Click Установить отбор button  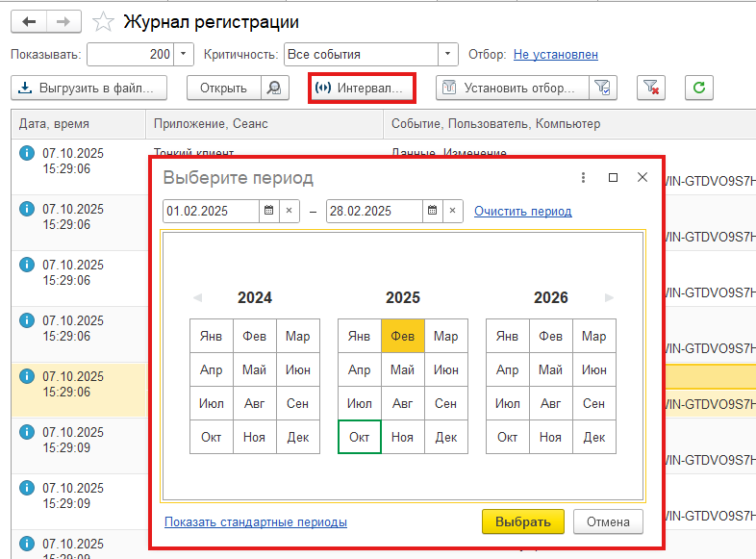pos(513,88)
